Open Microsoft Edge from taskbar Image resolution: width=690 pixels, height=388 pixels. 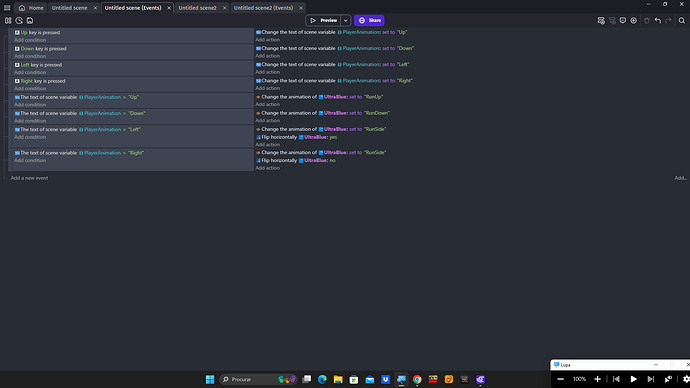point(323,379)
